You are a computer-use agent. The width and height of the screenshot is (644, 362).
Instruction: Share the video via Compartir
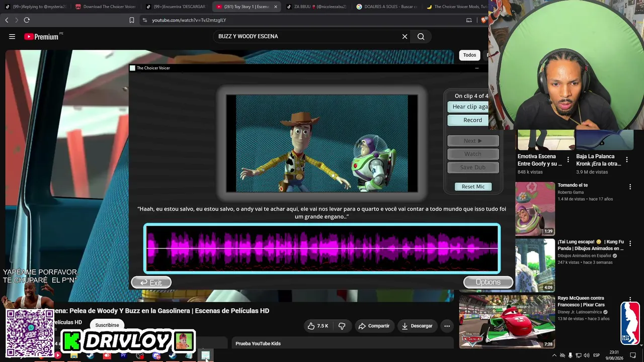click(x=373, y=326)
